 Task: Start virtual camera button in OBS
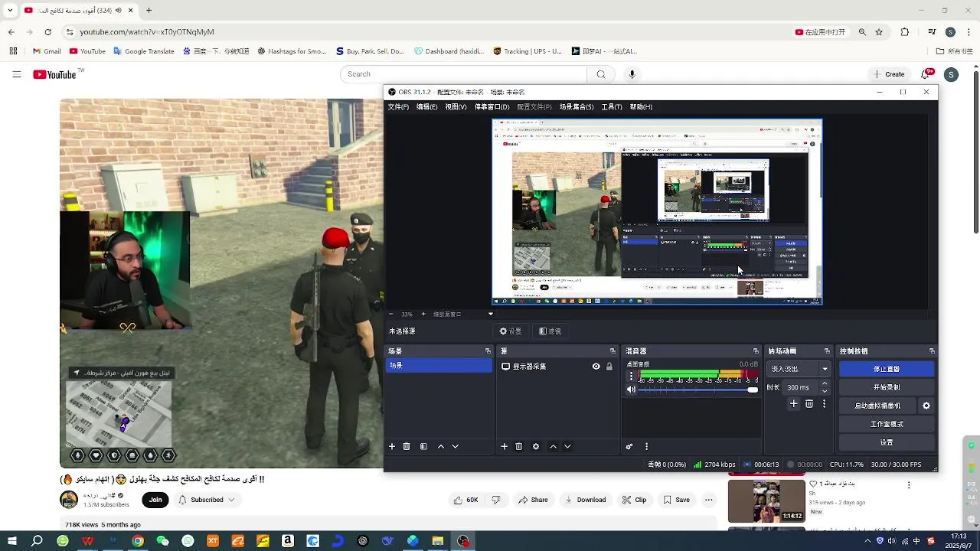pyautogui.click(x=877, y=406)
